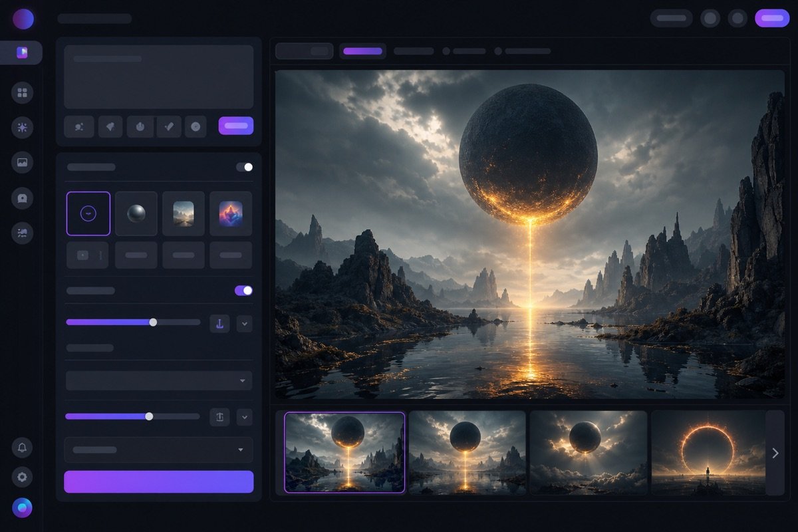Image resolution: width=798 pixels, height=532 pixels.
Task: Click the upper purple slider handle
Action: 153,322
